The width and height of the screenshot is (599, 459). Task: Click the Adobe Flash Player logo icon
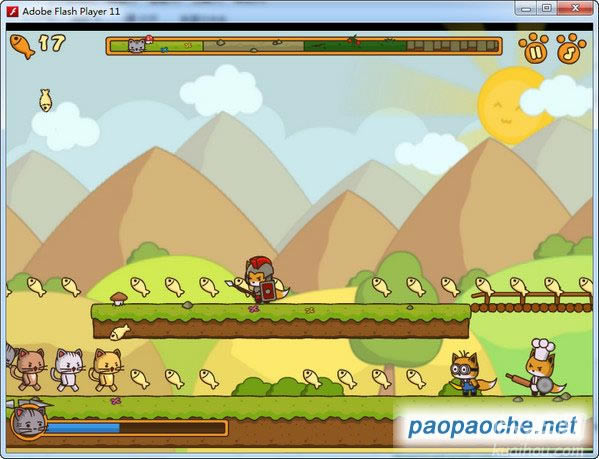pyautogui.click(x=13, y=11)
